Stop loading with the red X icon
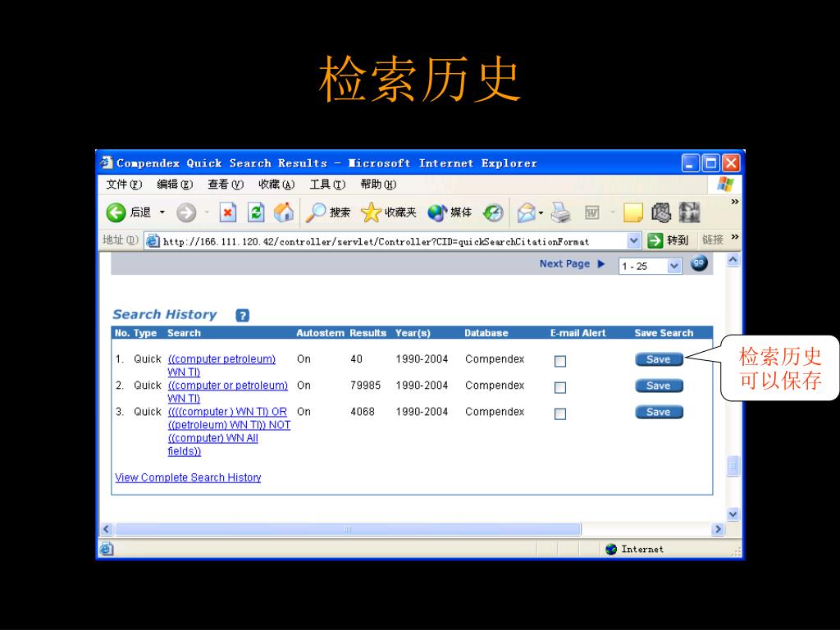This screenshot has height=630, width=840. pos(228,212)
